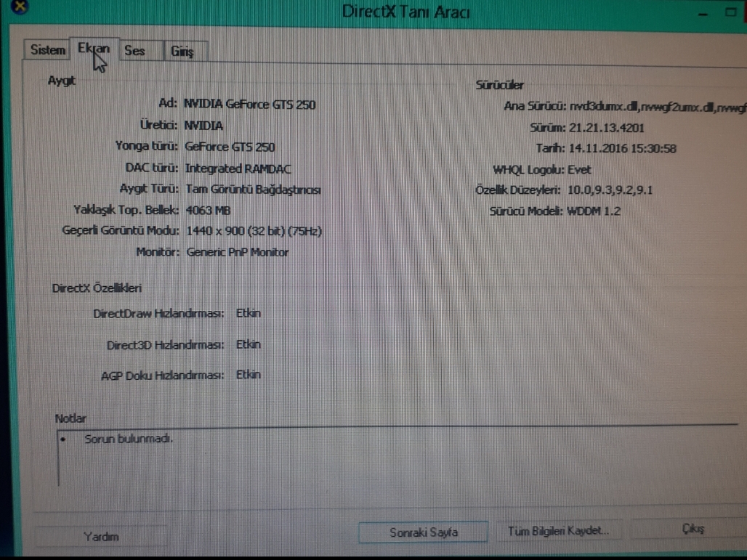Maximize the DirectX Tanı Aracı window
The width and height of the screenshot is (747, 560).
click(x=731, y=12)
